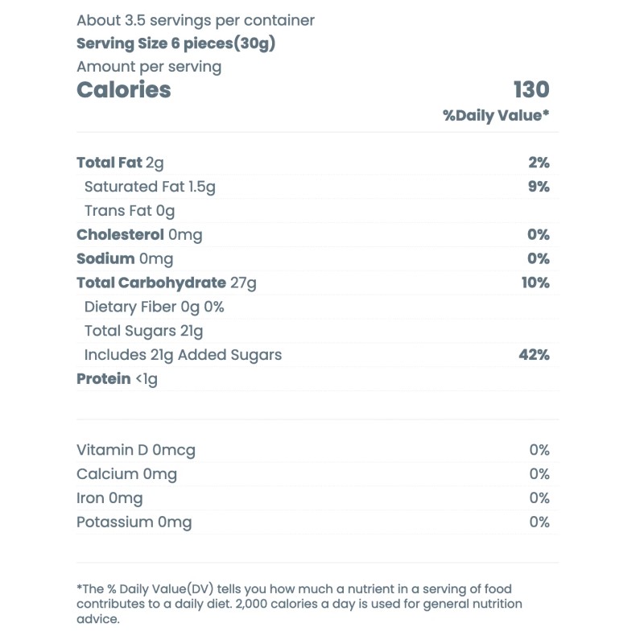Image resolution: width=644 pixels, height=644 pixels.
Task: Click the Calcium 0mg row
Action: pyautogui.click(x=317, y=474)
